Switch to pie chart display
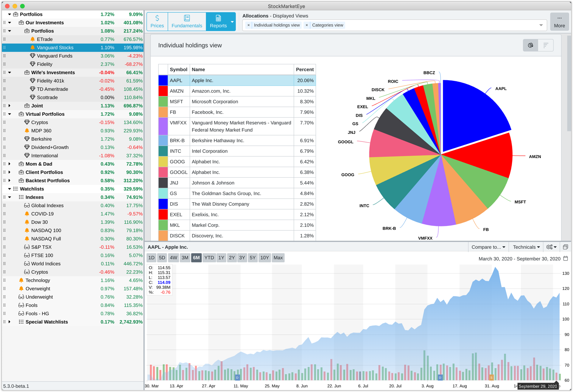The height and width of the screenshot is (392, 573). tap(531, 45)
